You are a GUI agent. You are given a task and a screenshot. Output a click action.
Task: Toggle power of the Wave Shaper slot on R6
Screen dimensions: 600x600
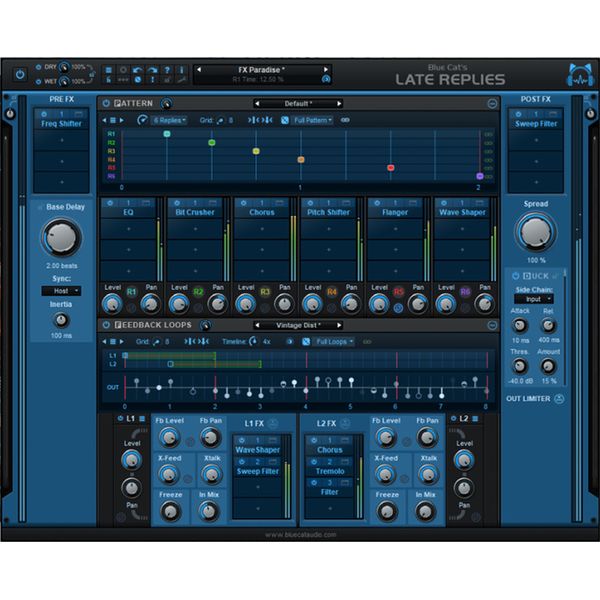[443, 203]
